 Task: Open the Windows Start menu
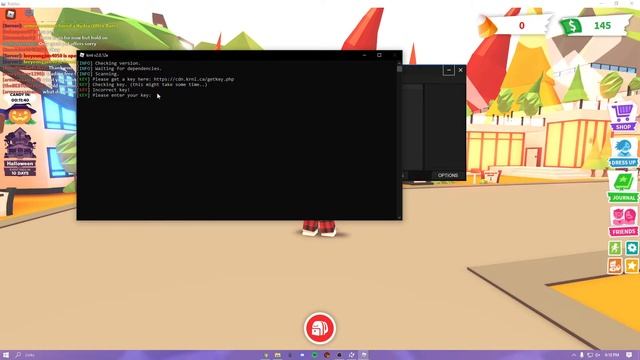click(x=6, y=355)
